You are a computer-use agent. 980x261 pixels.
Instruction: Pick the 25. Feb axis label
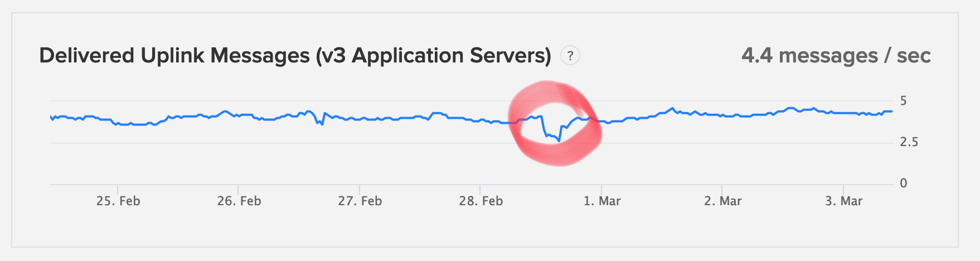pyautogui.click(x=118, y=201)
